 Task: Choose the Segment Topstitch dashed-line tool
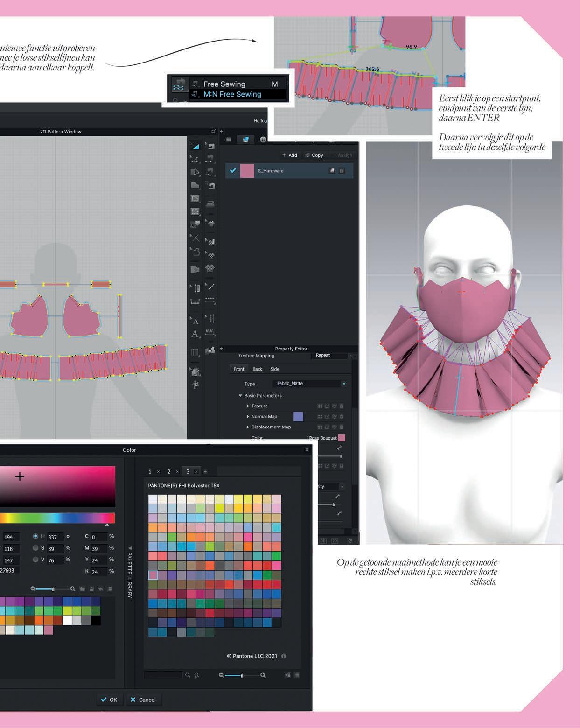tap(210, 300)
